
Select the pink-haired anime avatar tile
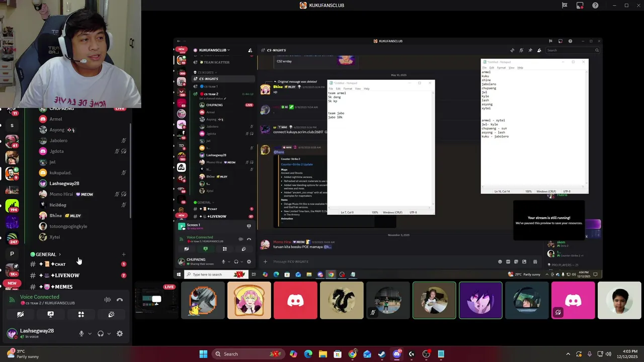click(x=249, y=301)
